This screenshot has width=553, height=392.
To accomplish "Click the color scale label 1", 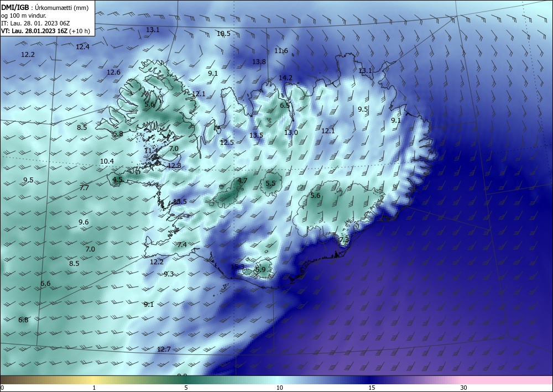I will pyautogui.click(x=94, y=388).
